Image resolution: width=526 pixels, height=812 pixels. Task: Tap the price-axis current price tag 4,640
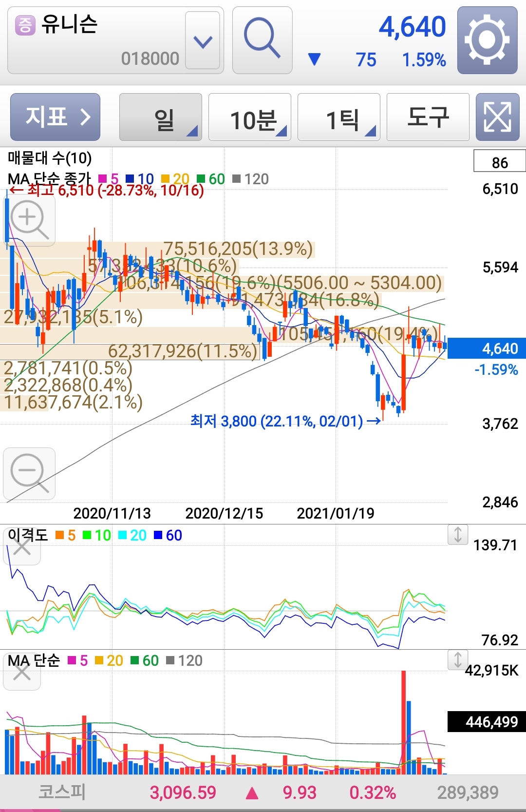click(487, 348)
